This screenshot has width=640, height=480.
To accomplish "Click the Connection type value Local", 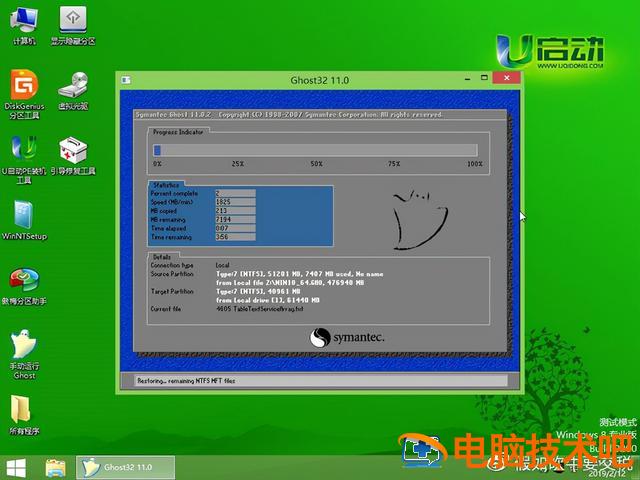I will 222,265.
